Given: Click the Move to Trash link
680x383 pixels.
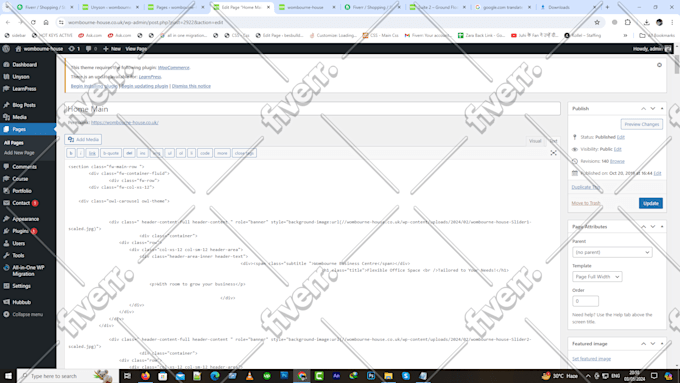Looking at the screenshot, I should click(x=586, y=203).
